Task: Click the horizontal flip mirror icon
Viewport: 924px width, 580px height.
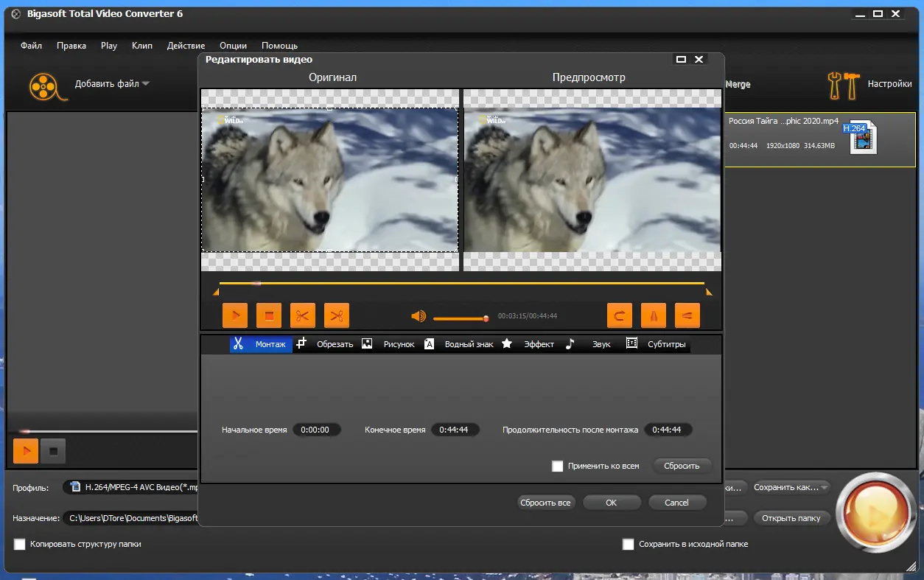Action: (x=654, y=315)
